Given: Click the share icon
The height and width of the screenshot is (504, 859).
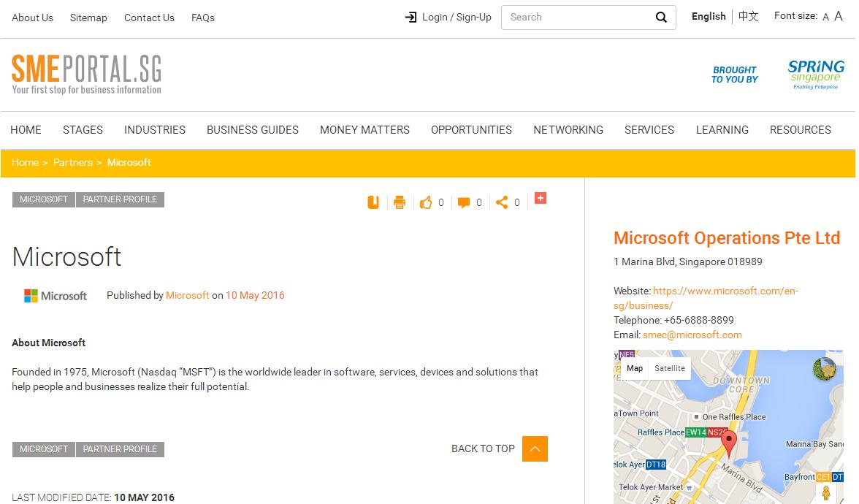Looking at the screenshot, I should [x=502, y=203].
